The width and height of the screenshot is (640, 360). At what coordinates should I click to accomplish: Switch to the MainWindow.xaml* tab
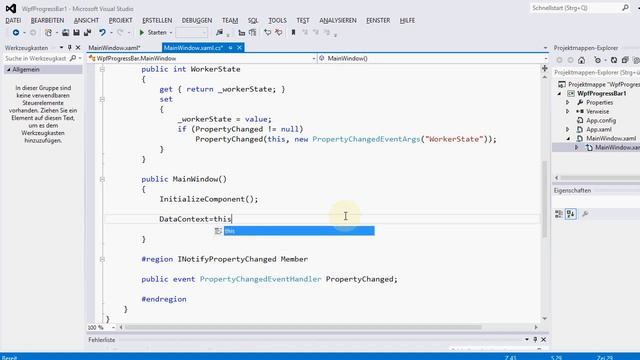coord(114,48)
